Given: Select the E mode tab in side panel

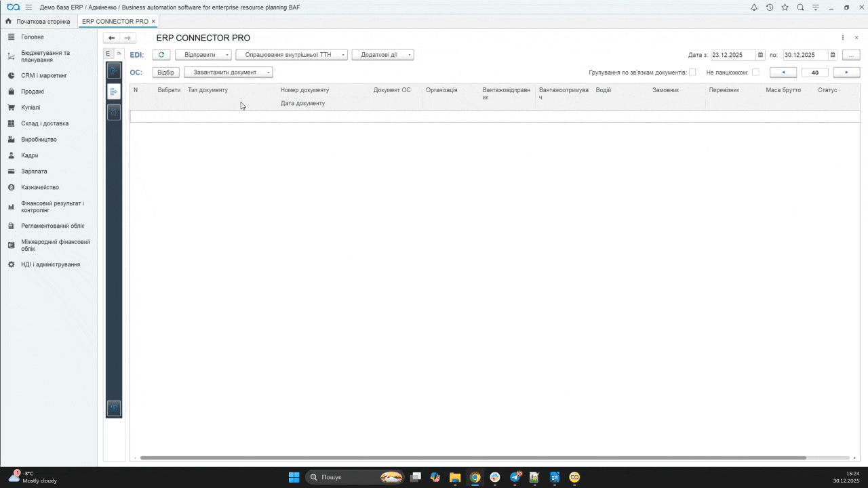Looking at the screenshot, I should point(108,54).
